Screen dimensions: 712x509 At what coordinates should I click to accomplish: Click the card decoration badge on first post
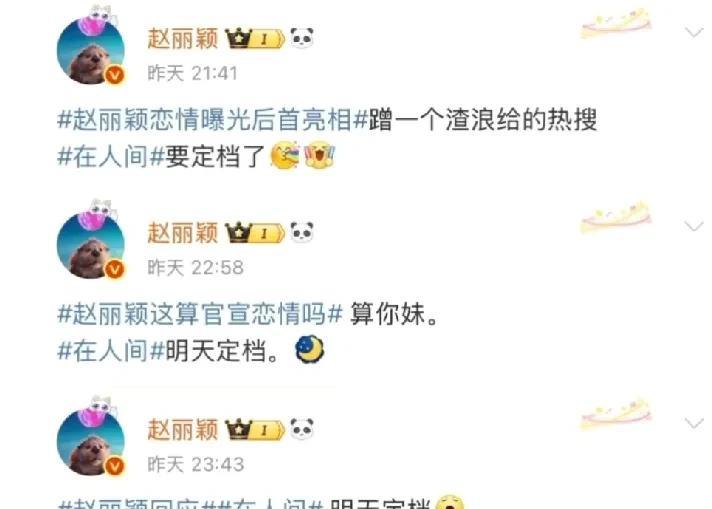point(616,23)
